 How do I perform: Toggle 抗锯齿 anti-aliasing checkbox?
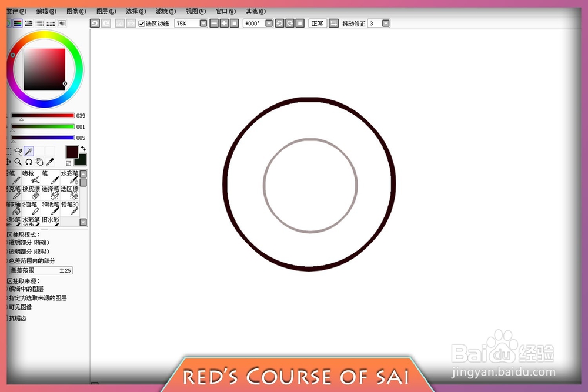click(17, 318)
